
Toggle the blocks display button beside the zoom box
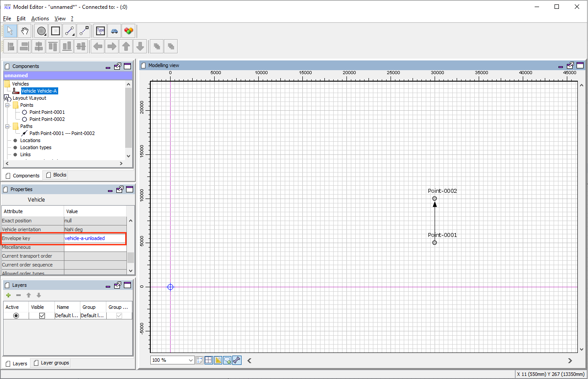pos(199,360)
